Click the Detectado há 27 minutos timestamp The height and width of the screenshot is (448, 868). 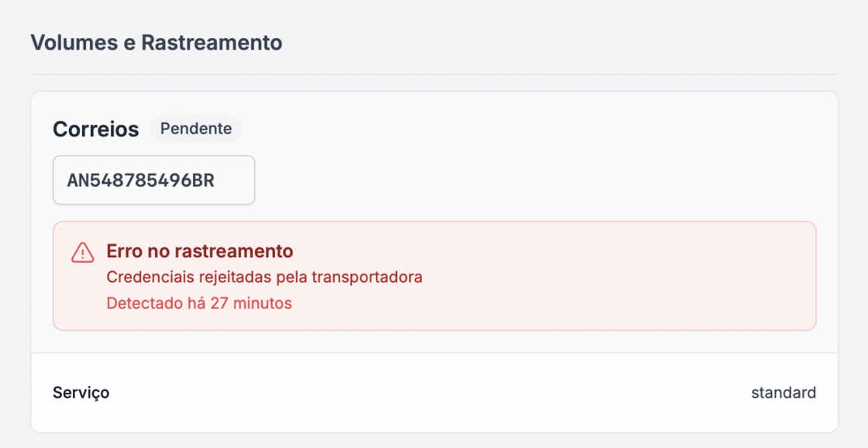[199, 303]
